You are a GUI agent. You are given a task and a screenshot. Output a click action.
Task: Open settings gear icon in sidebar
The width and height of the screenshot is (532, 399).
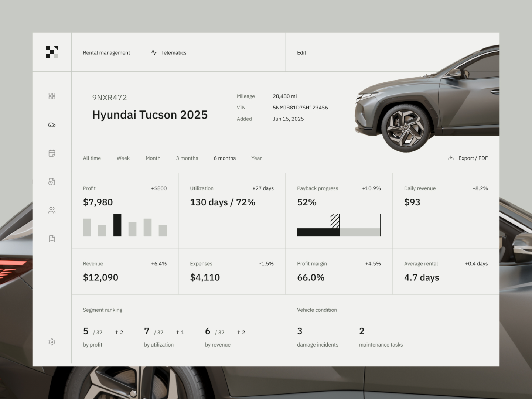tap(52, 342)
